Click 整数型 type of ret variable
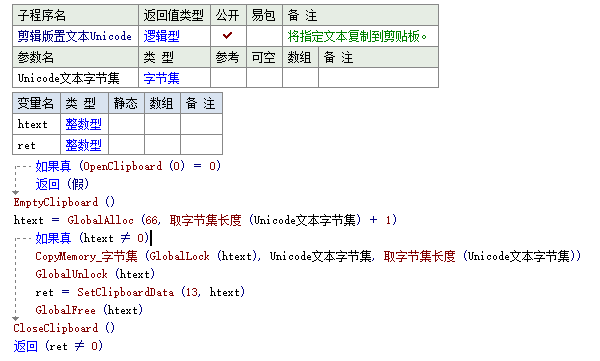This screenshot has height=361, width=600. 84,145
